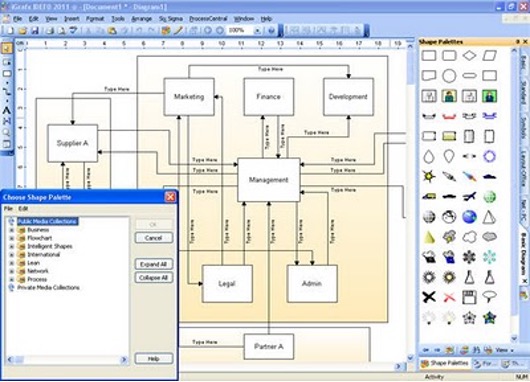Select the diamond shape in palette
The image size is (530, 382).
469,55
